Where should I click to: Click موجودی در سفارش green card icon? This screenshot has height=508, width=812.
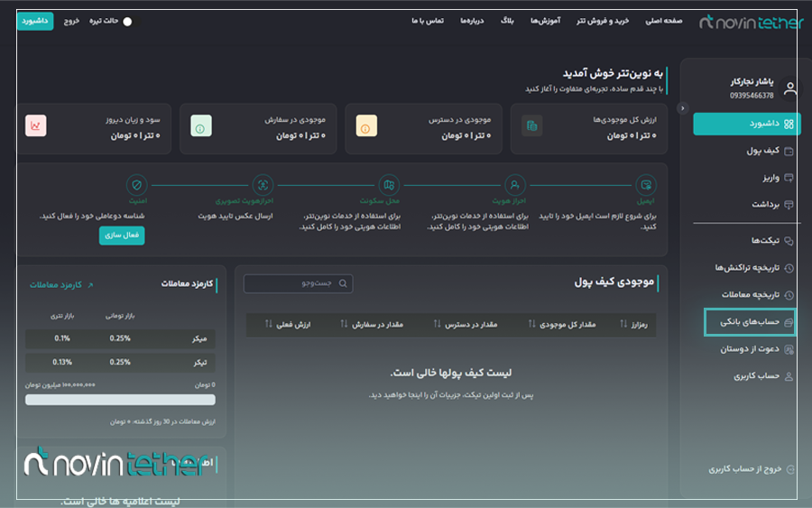201,125
